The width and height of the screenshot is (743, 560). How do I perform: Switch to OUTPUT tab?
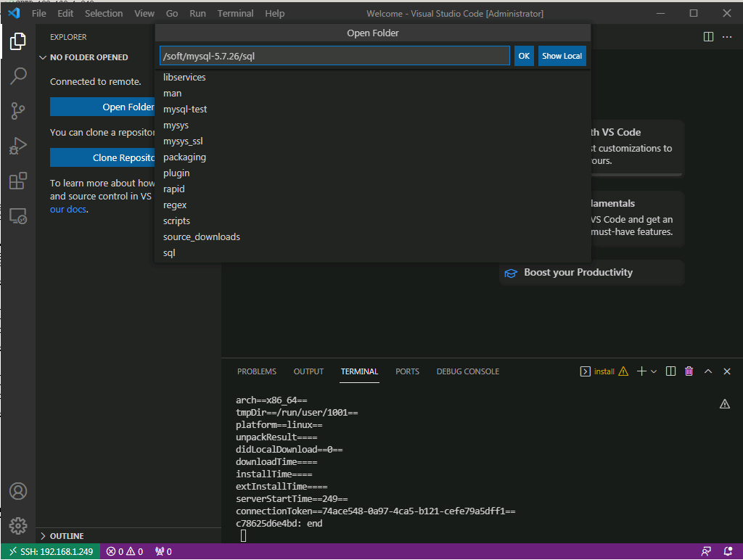click(x=308, y=371)
